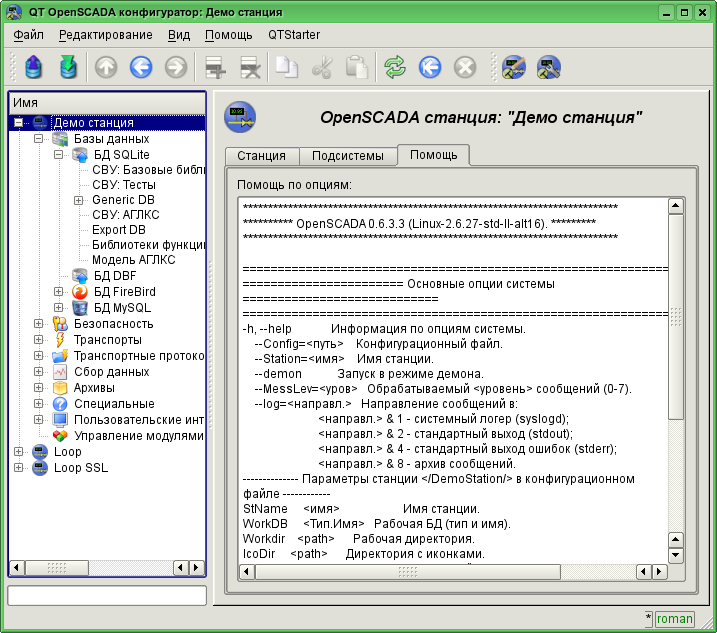Click the Loop SSL station icon
Screen dimensions: 717x633
pos(40,468)
